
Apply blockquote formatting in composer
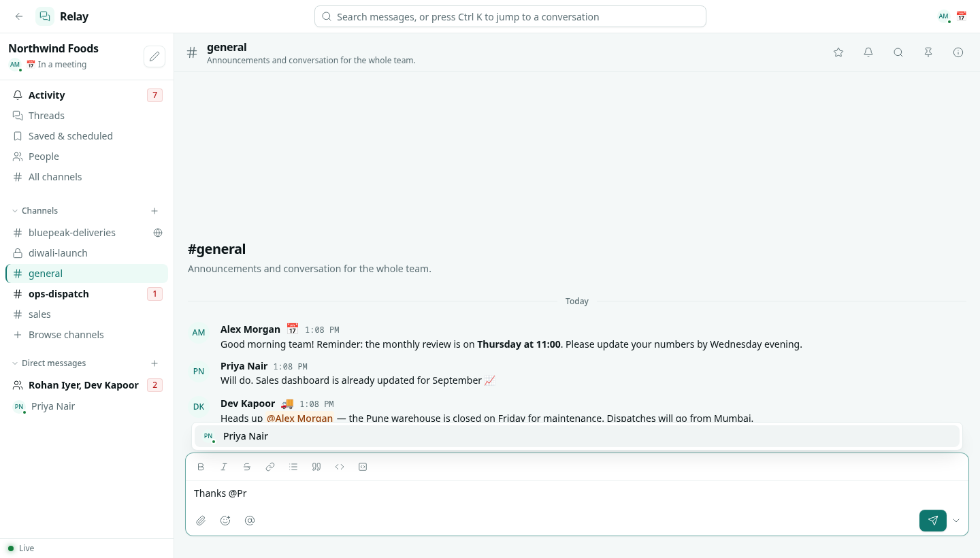[316, 467]
